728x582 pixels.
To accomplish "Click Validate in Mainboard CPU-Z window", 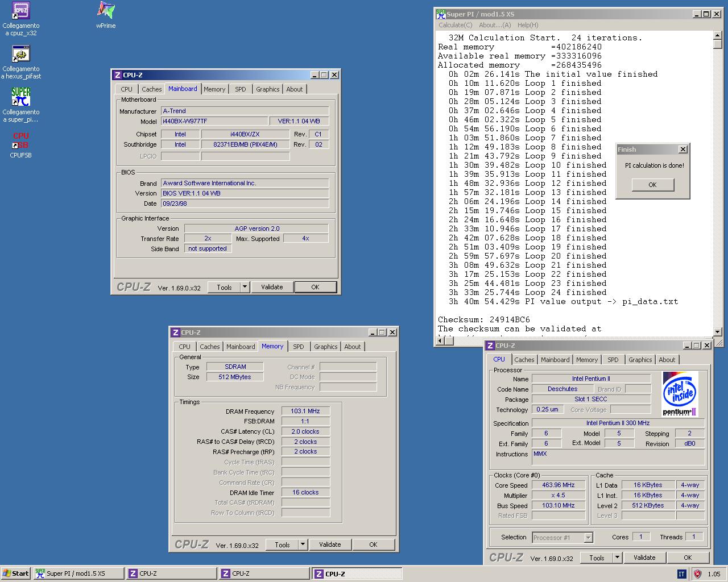I will pyautogui.click(x=272, y=287).
